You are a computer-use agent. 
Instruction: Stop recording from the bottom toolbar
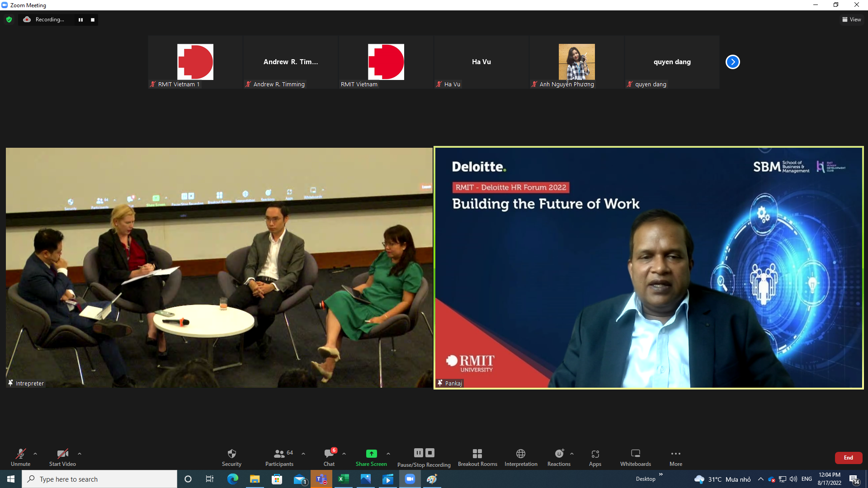coord(430,453)
